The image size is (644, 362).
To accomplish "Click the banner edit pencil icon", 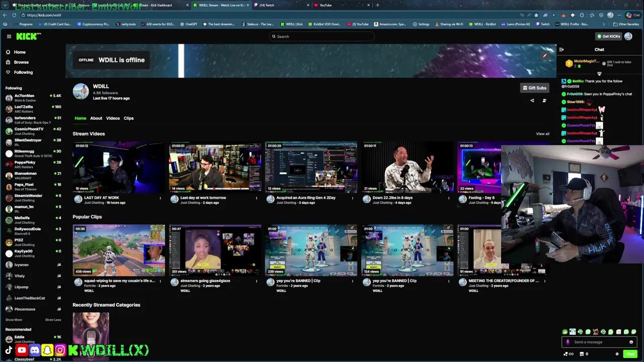I will tap(545, 55).
